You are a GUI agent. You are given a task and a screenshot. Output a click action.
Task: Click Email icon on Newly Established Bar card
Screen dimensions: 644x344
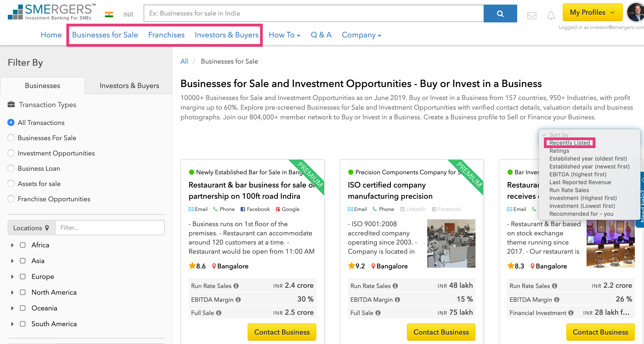(191, 209)
